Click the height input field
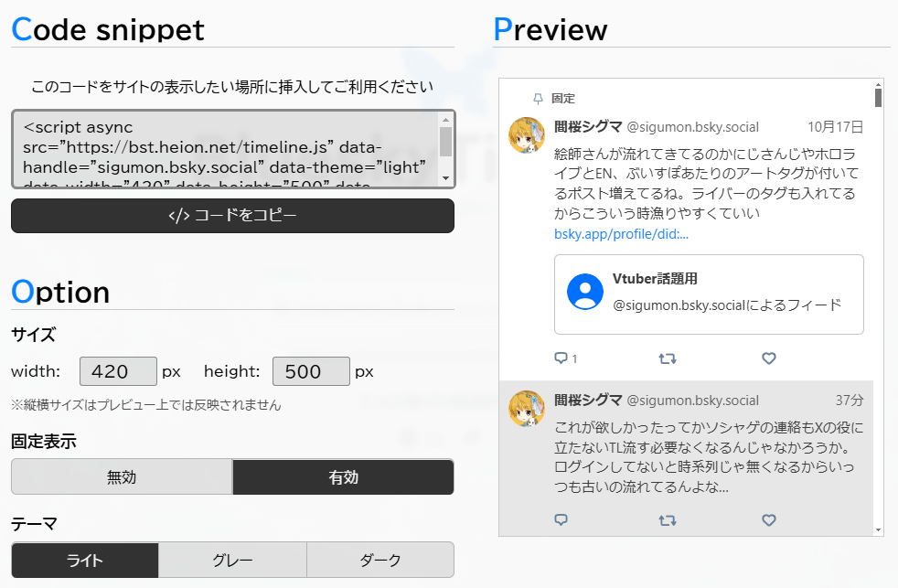Image resolution: width=898 pixels, height=588 pixels. [311, 371]
